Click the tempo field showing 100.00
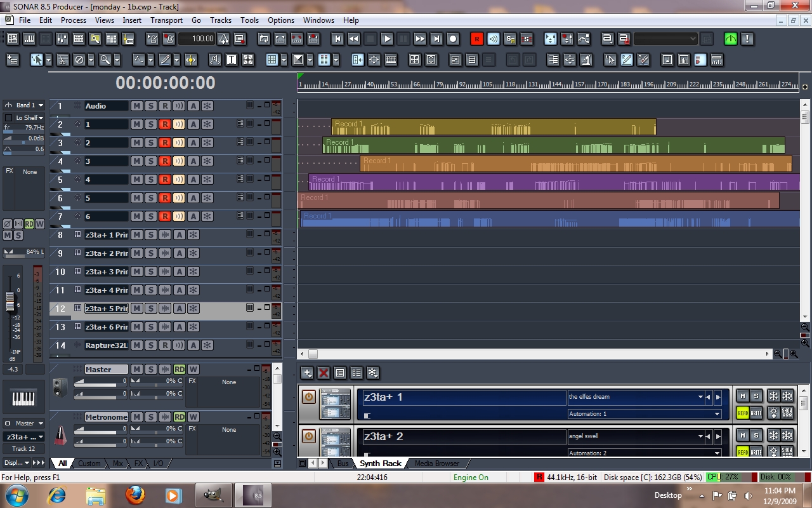 (x=197, y=39)
